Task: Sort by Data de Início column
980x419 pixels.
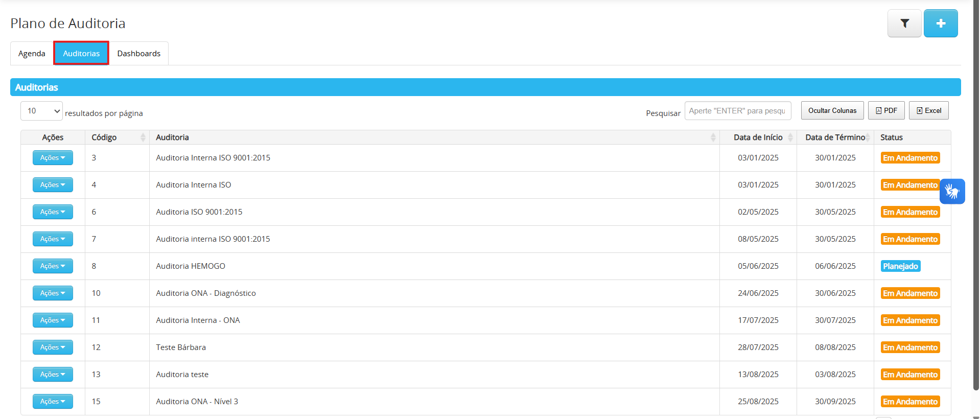Action: click(790, 137)
